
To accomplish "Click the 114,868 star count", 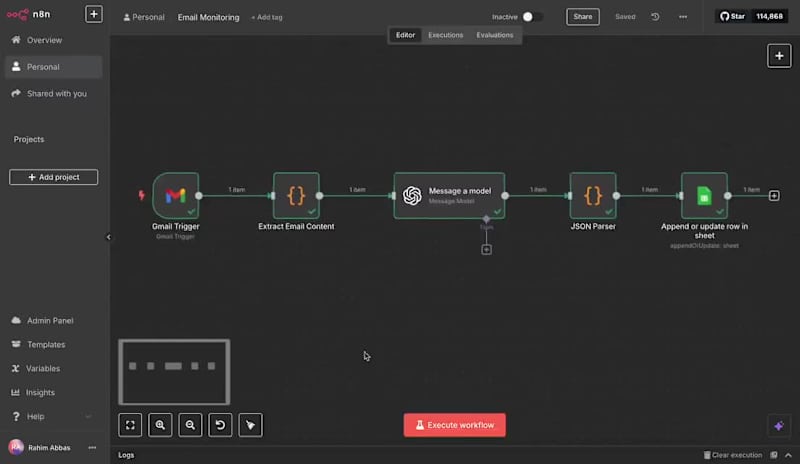I will pyautogui.click(x=769, y=16).
